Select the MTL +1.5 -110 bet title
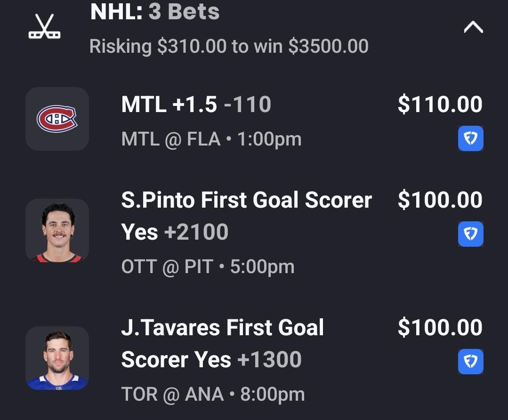The width and height of the screenshot is (508, 420). 196,105
